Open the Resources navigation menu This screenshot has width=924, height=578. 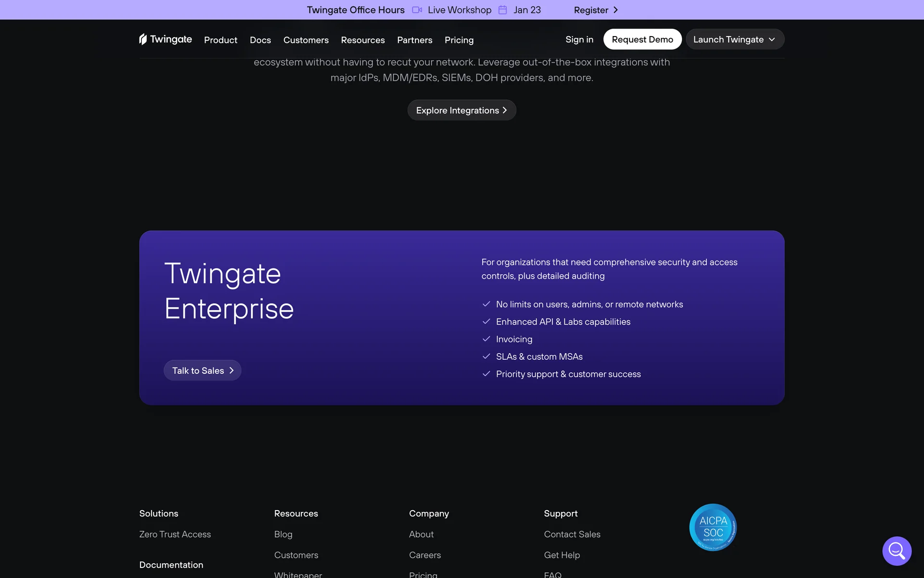(x=362, y=40)
